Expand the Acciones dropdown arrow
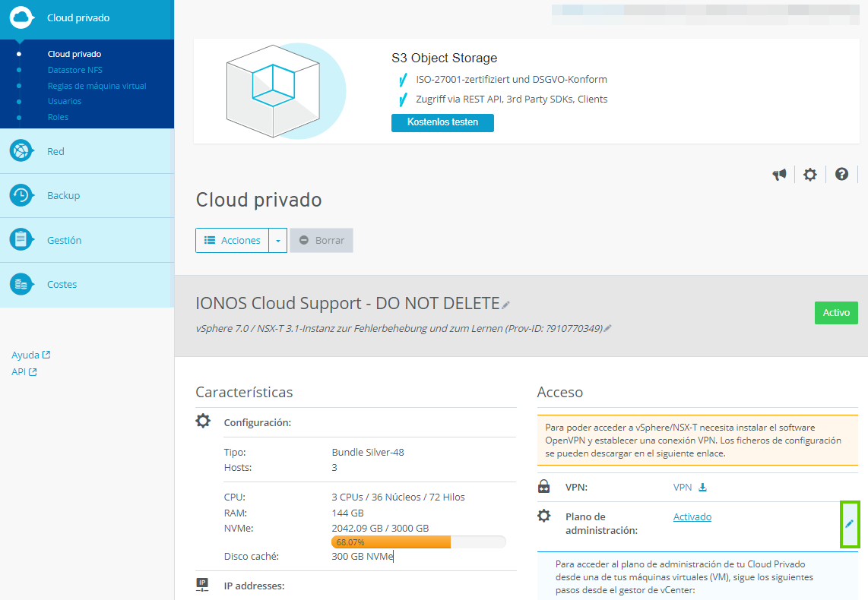The width and height of the screenshot is (868, 600). 278,241
